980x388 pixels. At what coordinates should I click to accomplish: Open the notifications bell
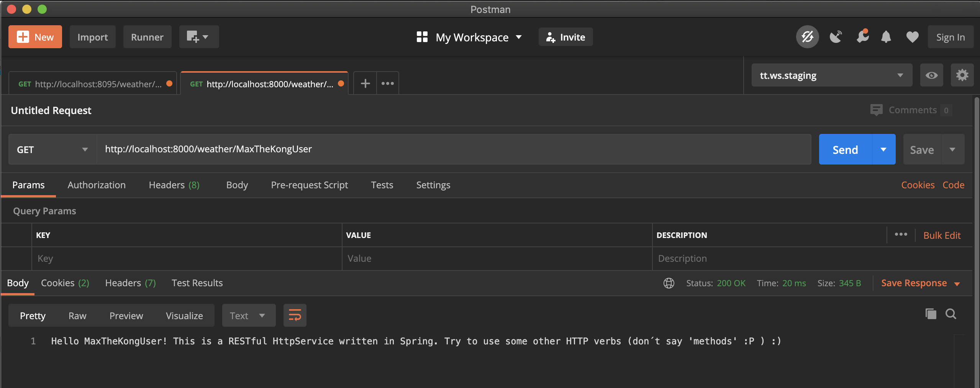tap(886, 37)
